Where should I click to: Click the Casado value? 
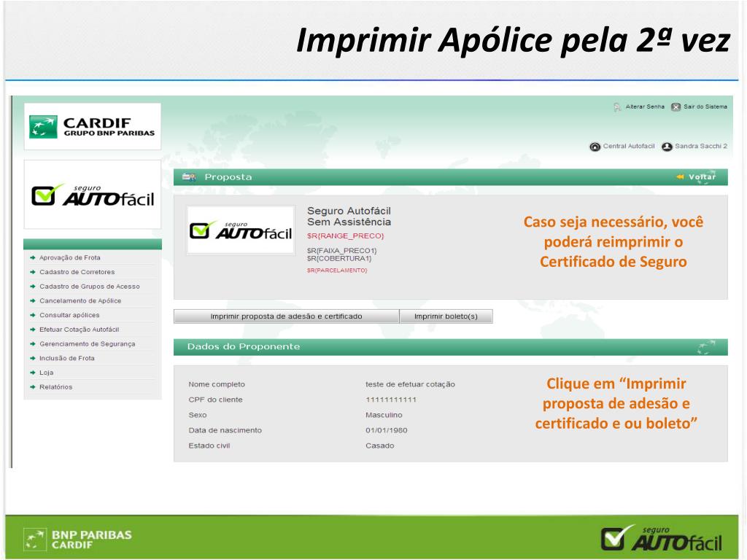point(379,446)
